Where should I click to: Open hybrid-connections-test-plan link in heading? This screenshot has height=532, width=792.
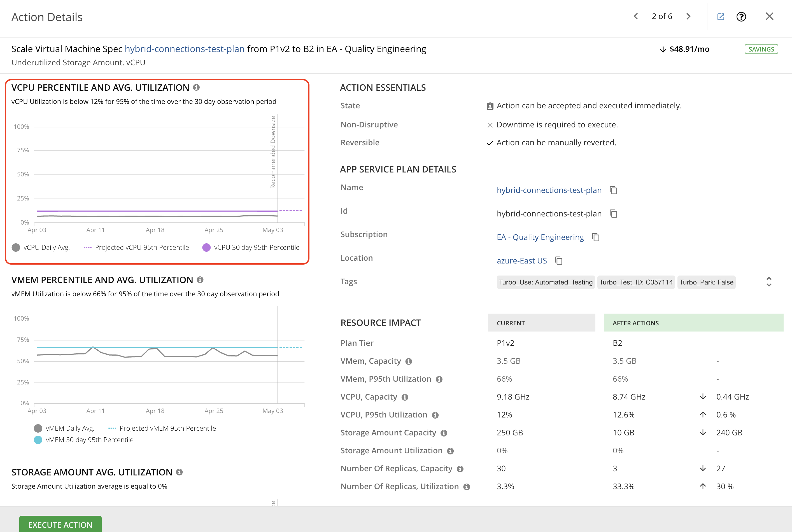(x=184, y=49)
